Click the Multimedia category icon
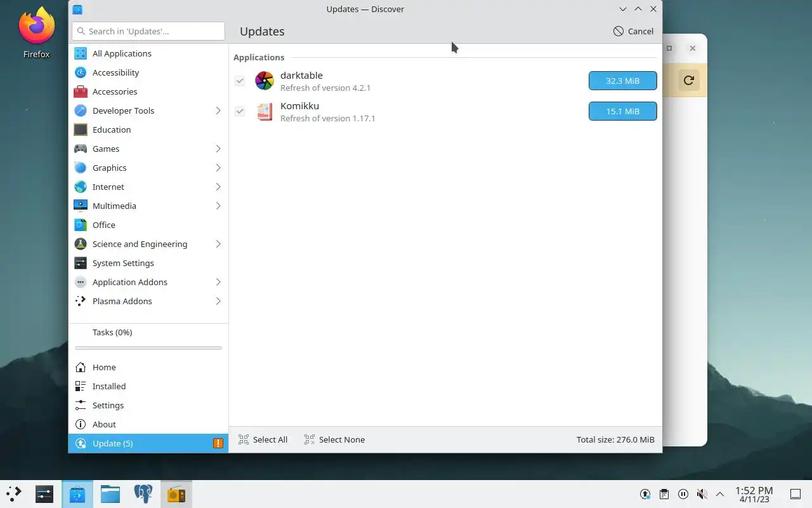Image resolution: width=812 pixels, height=508 pixels. [x=81, y=206]
